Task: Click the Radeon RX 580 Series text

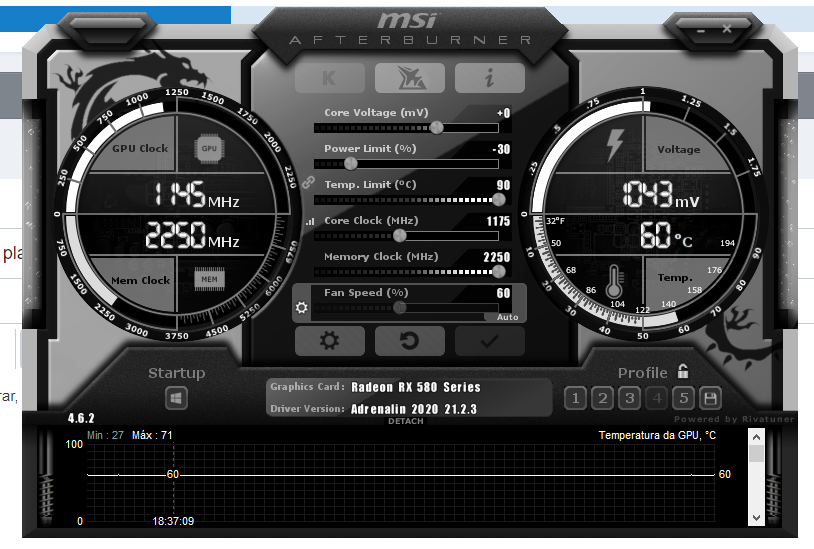Action: 416,387
